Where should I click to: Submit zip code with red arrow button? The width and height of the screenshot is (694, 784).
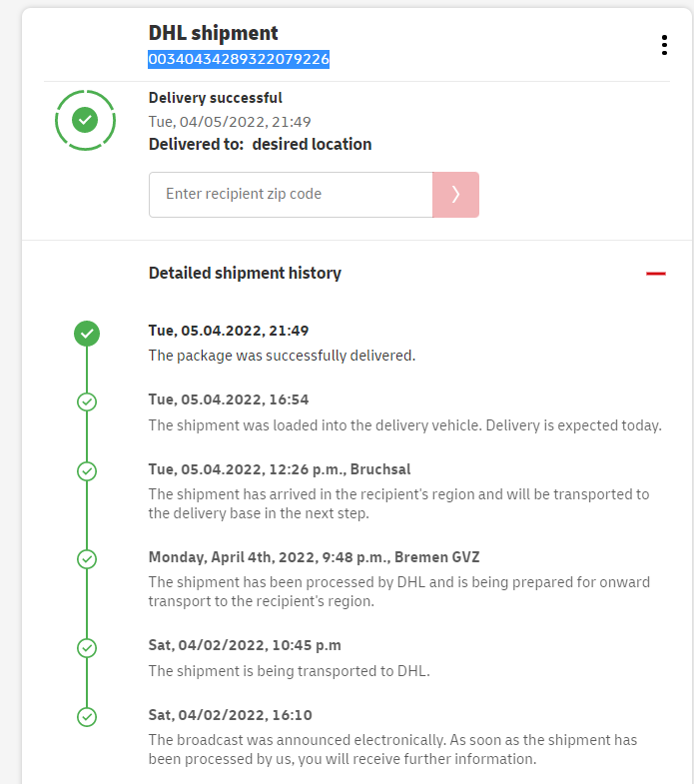455,195
